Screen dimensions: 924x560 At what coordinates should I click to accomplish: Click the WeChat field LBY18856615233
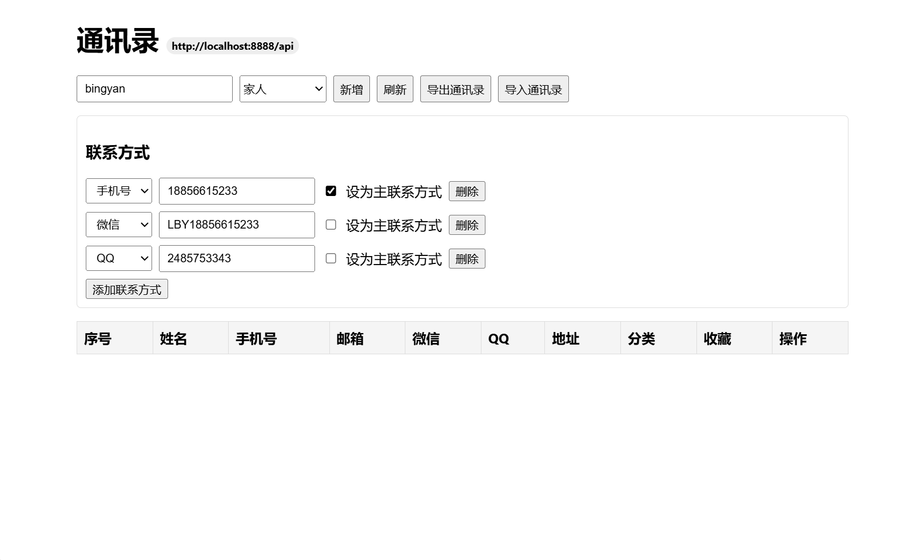pos(237,225)
